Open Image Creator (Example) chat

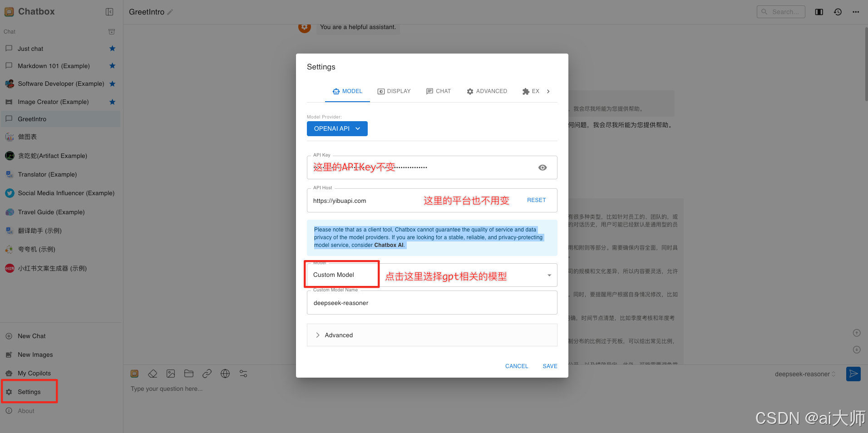coord(60,102)
